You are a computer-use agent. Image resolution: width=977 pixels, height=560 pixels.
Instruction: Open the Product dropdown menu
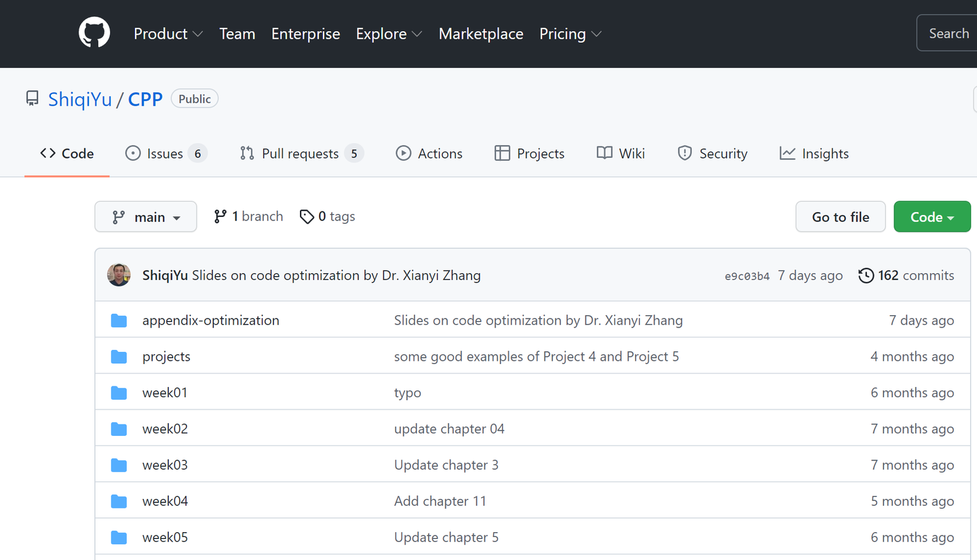click(x=168, y=34)
